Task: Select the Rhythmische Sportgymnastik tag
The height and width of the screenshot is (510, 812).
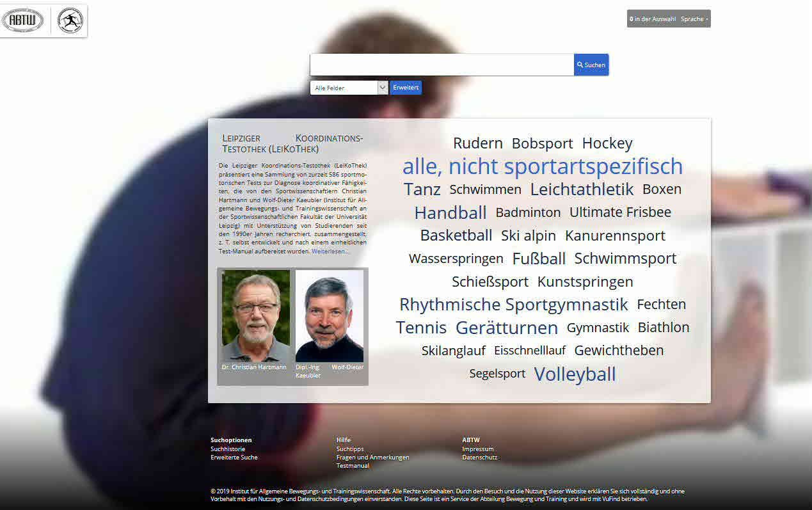Action: (x=513, y=305)
